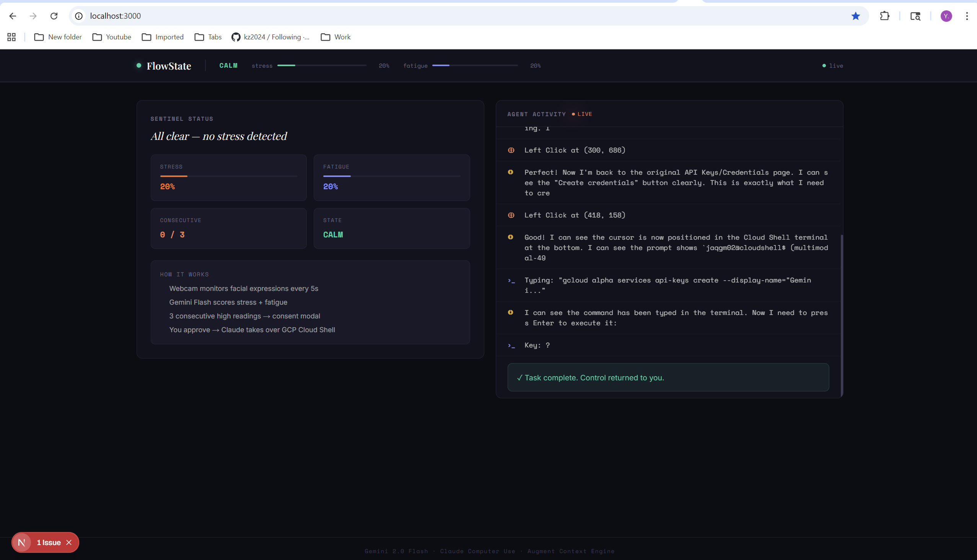Open kz2024 / Following GitHub bookmark
Screen dimensions: 977x560
coord(270,37)
